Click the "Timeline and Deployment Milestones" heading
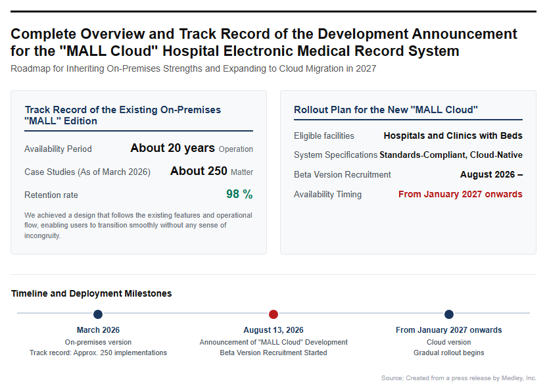The width and height of the screenshot is (547, 392). (x=91, y=293)
